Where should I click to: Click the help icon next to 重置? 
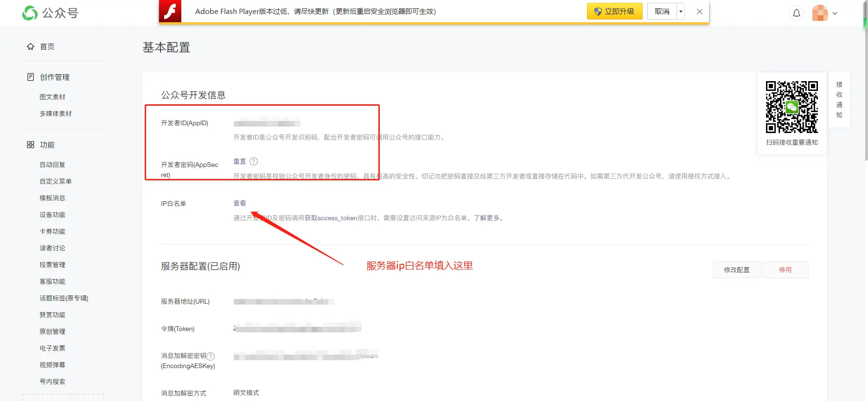pyautogui.click(x=254, y=161)
